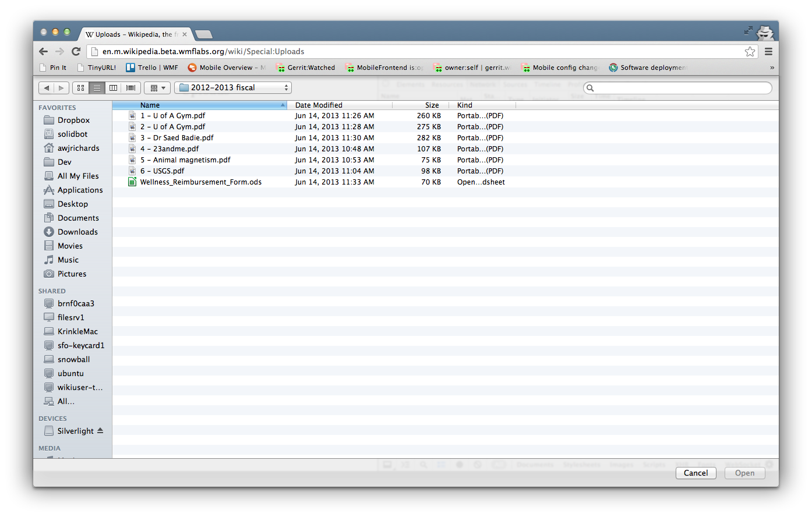This screenshot has height=517, width=812.
Task: Switch to icon view
Action: [x=81, y=88]
